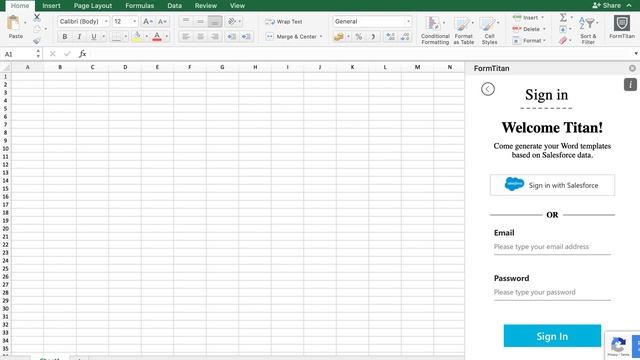
Task: Click the blue Sign In button
Action: [552, 336]
